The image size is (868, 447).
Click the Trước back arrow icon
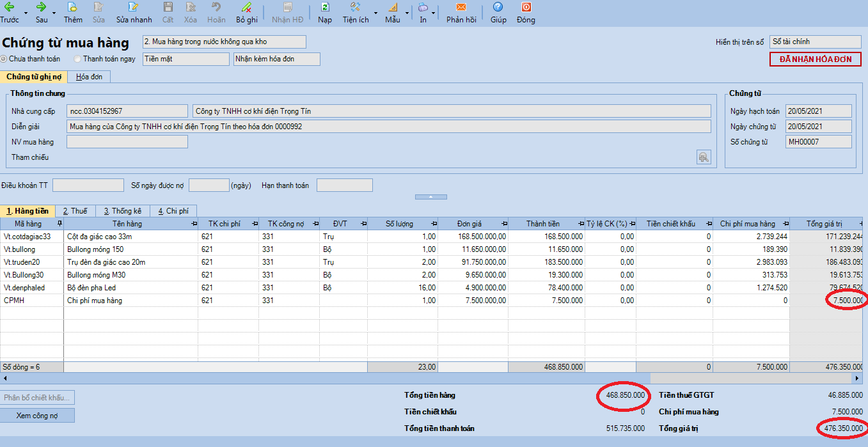pyautogui.click(x=10, y=7)
